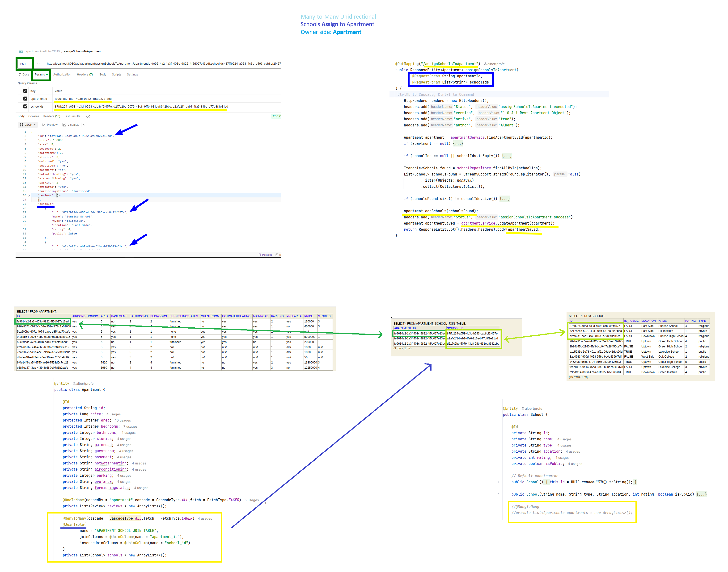Click the Preview play icon
Image resolution: width=728 pixels, height=572 pixels.
tap(44, 125)
